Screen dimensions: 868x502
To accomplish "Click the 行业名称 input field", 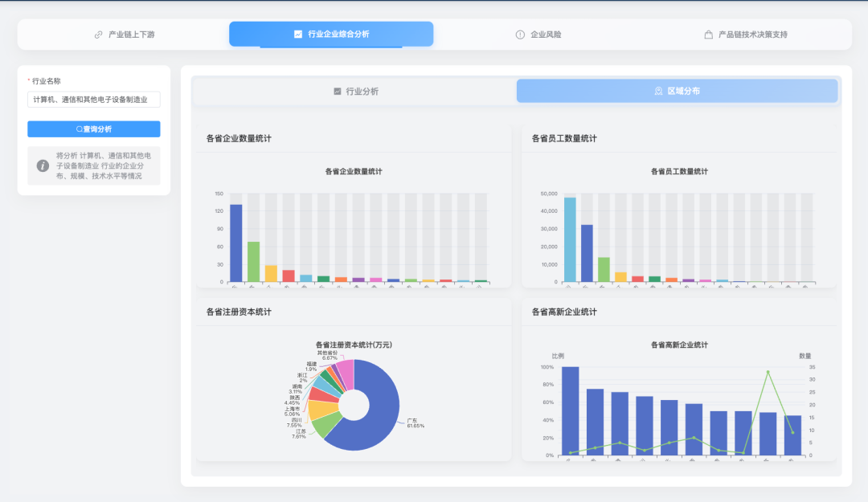I will tap(93, 100).
